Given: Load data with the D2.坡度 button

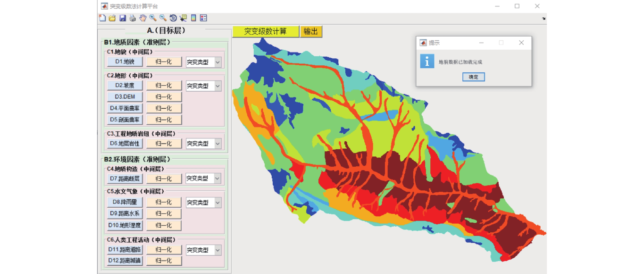Looking at the screenshot, I should [x=125, y=85].
